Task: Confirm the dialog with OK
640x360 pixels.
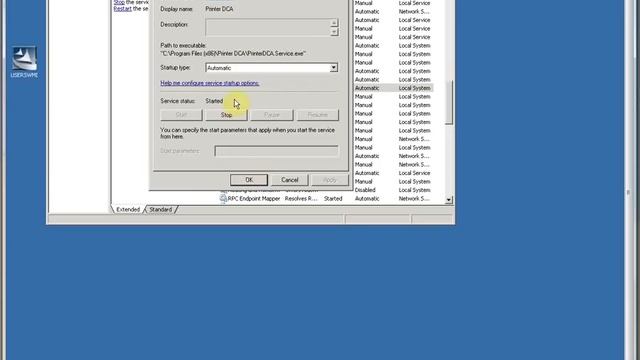Action: pyautogui.click(x=249, y=180)
